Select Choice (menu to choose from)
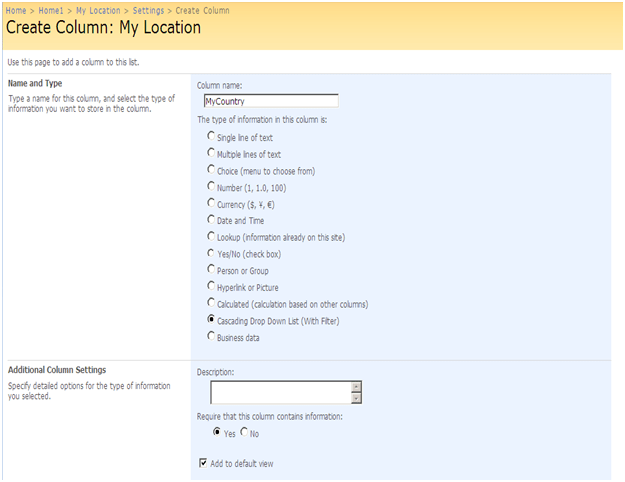Screen dimensions: 625x482 pyautogui.click(x=210, y=170)
